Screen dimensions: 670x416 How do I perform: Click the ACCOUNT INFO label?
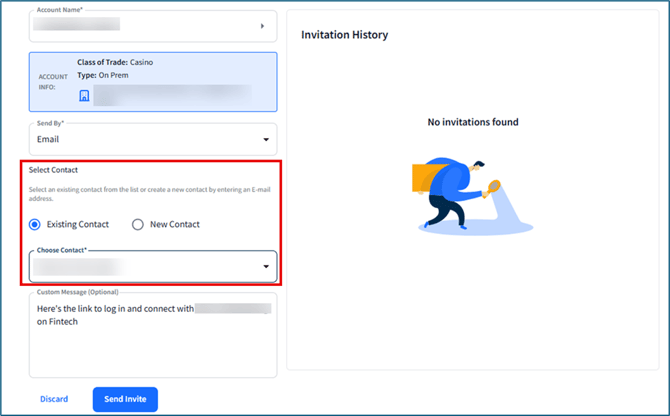(x=53, y=81)
